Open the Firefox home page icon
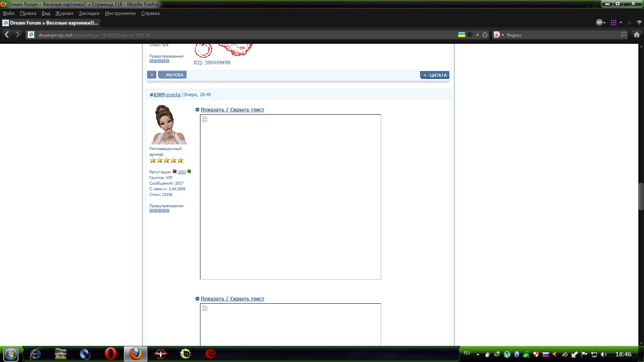The width and height of the screenshot is (644, 362). (x=637, y=35)
